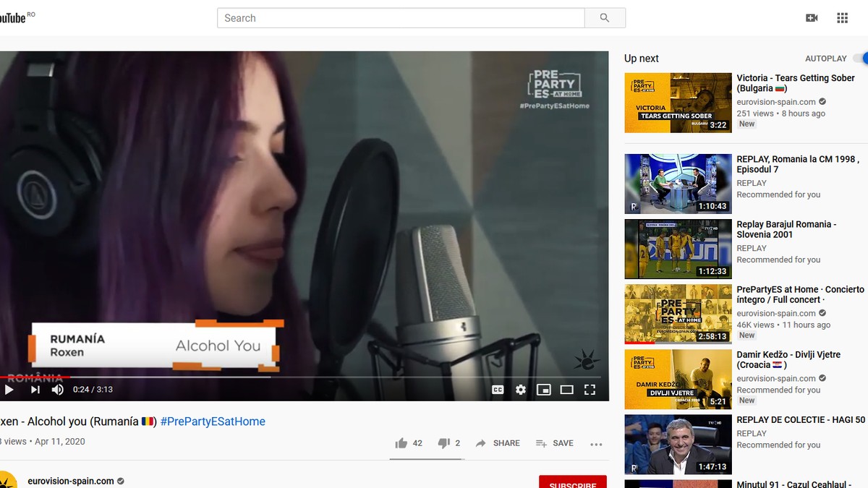Click the SHARE button
868x488 pixels.
point(498,443)
